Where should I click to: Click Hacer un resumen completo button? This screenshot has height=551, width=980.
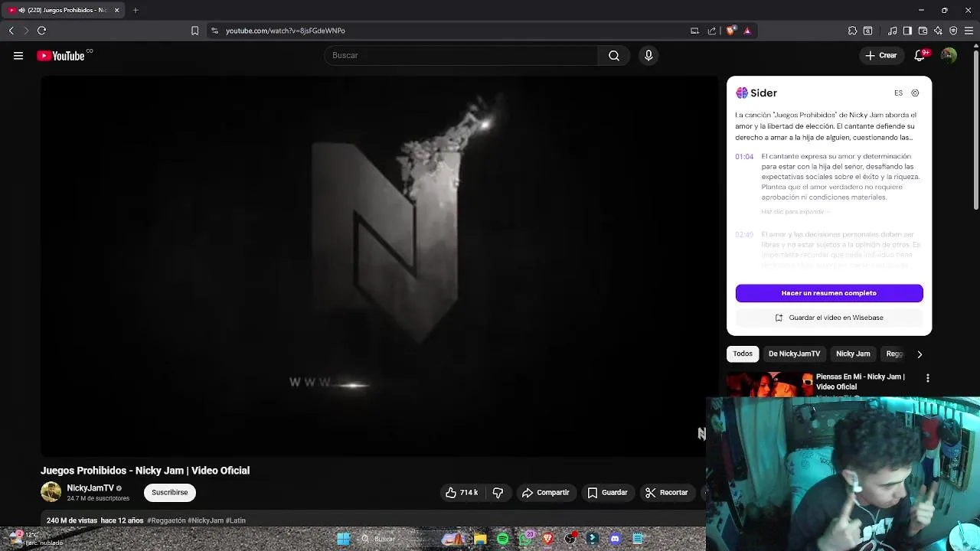pos(829,293)
